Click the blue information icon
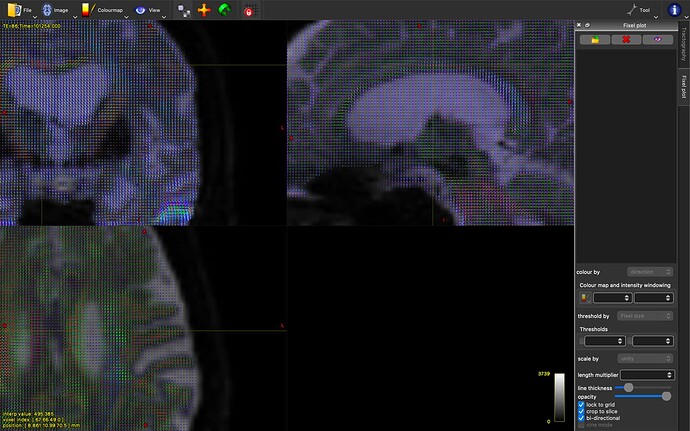The height and width of the screenshot is (431, 690). click(x=674, y=10)
